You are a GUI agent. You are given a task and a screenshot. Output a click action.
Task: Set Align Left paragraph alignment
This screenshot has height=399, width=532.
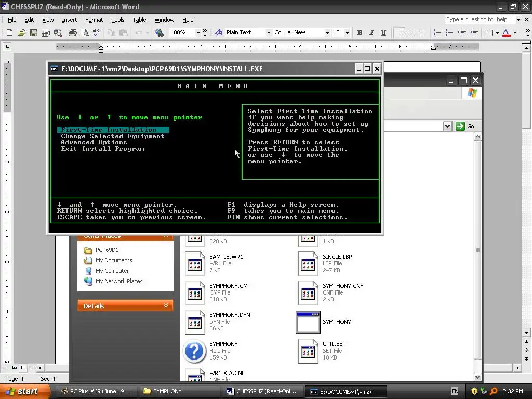tap(398, 33)
